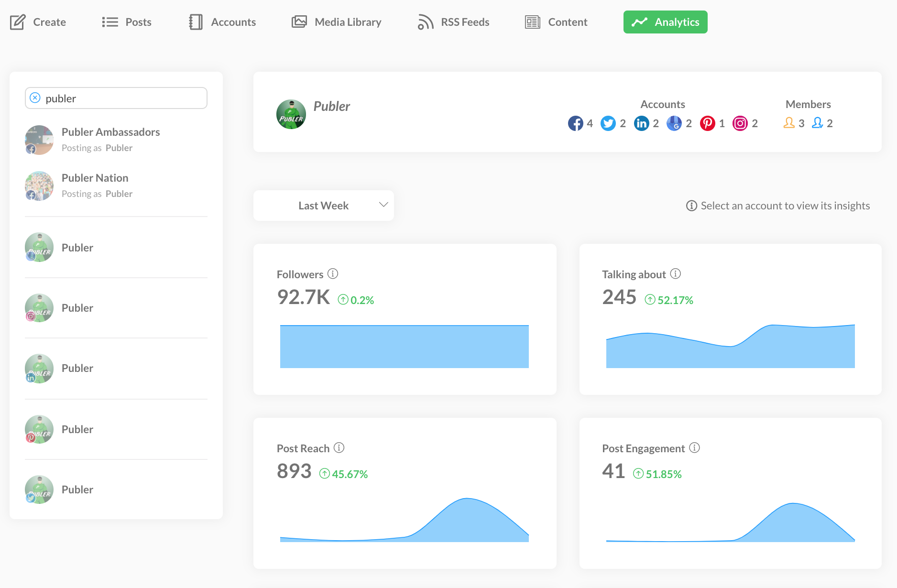Switch to the Analytics tab
897x588 pixels.
[665, 22]
